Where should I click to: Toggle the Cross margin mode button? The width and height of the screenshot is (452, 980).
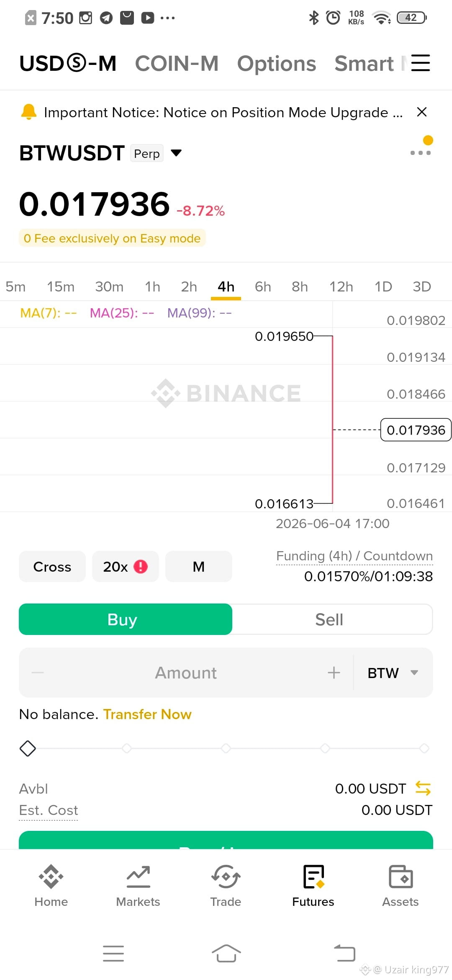[52, 567]
